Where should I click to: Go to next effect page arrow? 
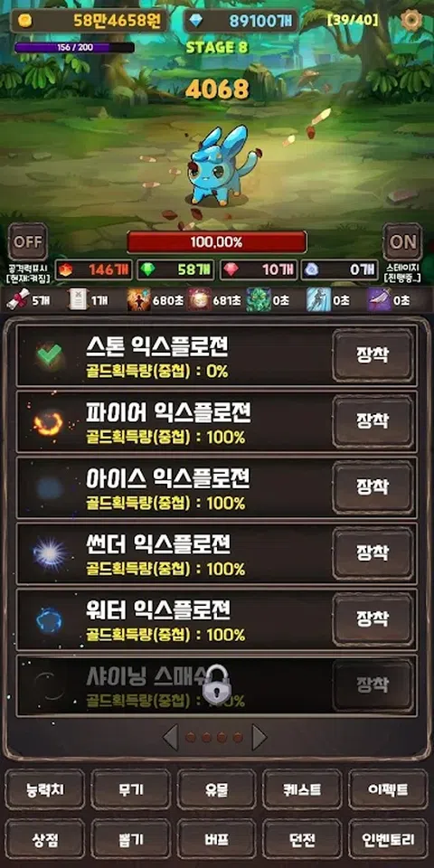click(x=259, y=738)
